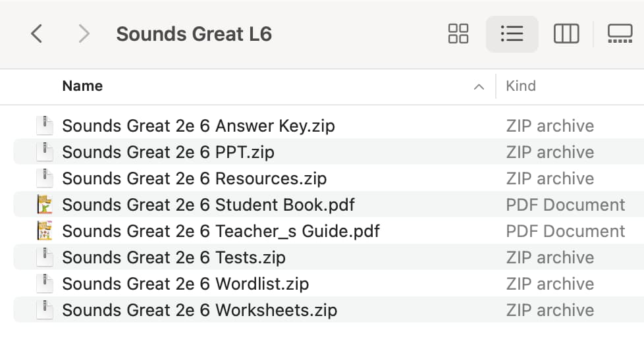644x345 pixels.
Task: Click the Resources.zip archive icon
Action: click(45, 178)
